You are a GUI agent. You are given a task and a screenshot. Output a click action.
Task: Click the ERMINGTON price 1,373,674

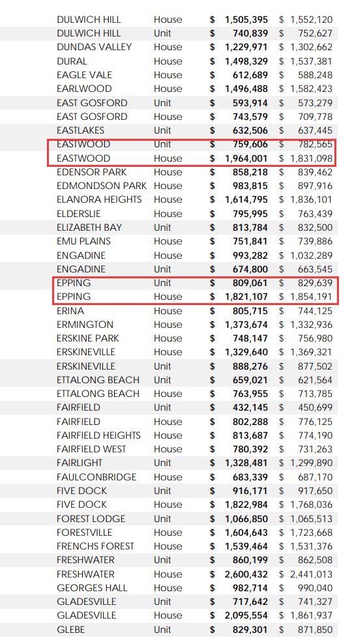click(x=246, y=325)
